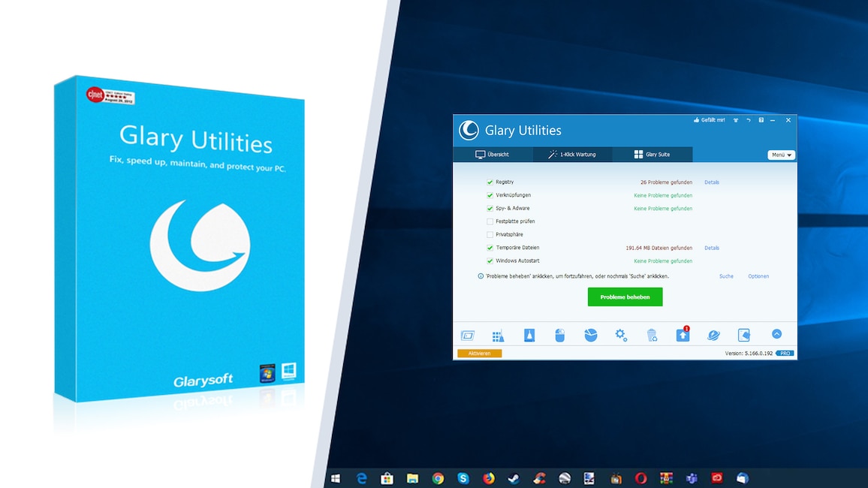The width and height of the screenshot is (868, 488).
Task: Launch Opera from taskbar
Action: coord(640,478)
